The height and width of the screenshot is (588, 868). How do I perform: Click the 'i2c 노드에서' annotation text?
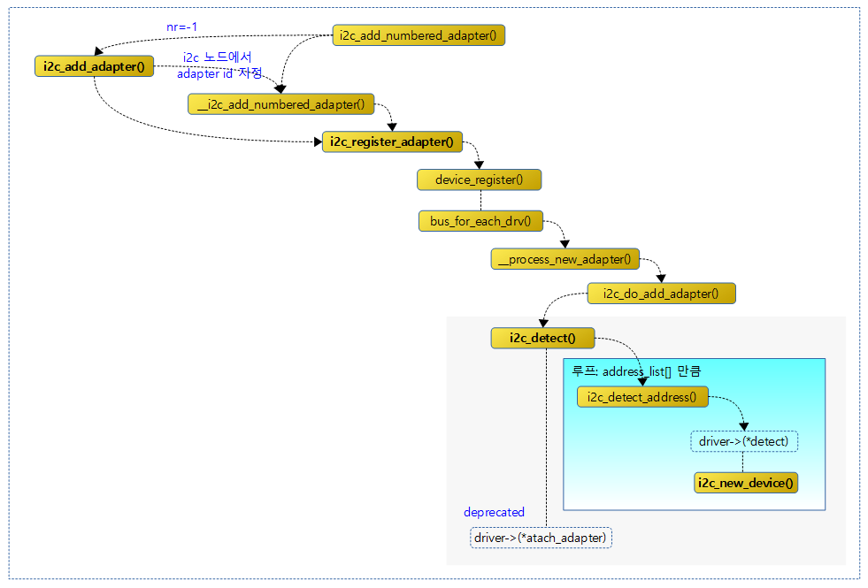217,57
